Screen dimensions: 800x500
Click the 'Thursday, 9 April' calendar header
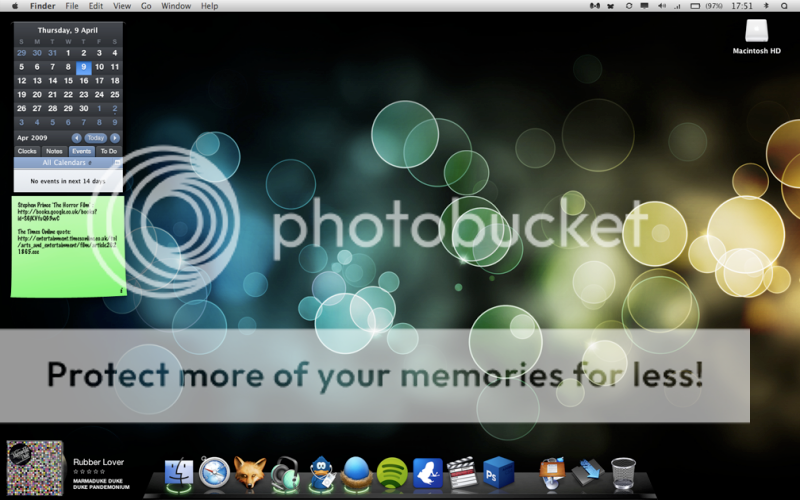pos(68,30)
